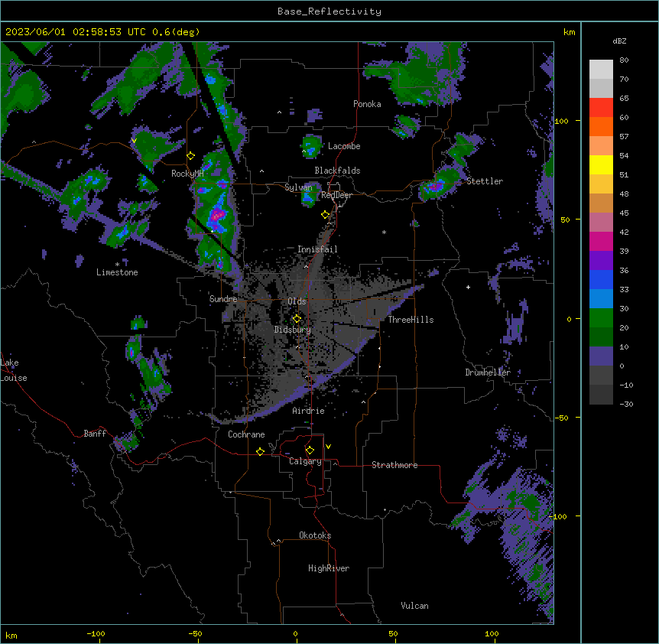This screenshot has width=659, height=644.
Task: Click the -50 tick on the bottom axis
Action: (195, 633)
